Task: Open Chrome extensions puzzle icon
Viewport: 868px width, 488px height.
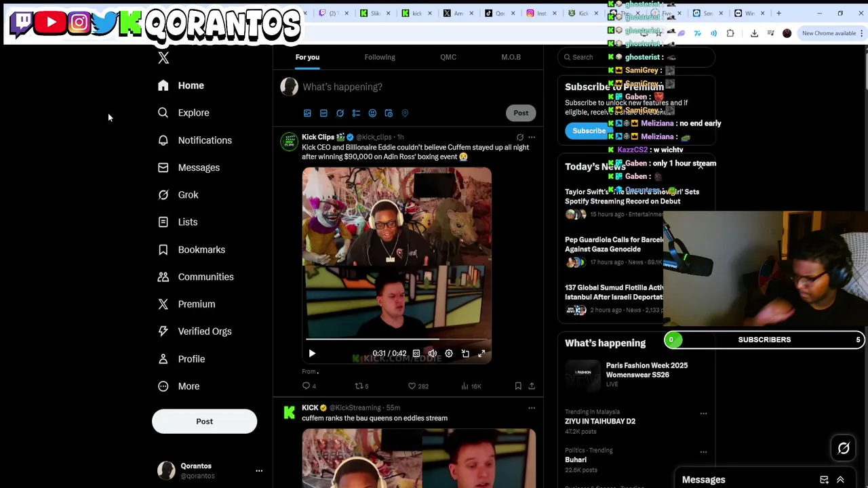Action: click(x=730, y=33)
